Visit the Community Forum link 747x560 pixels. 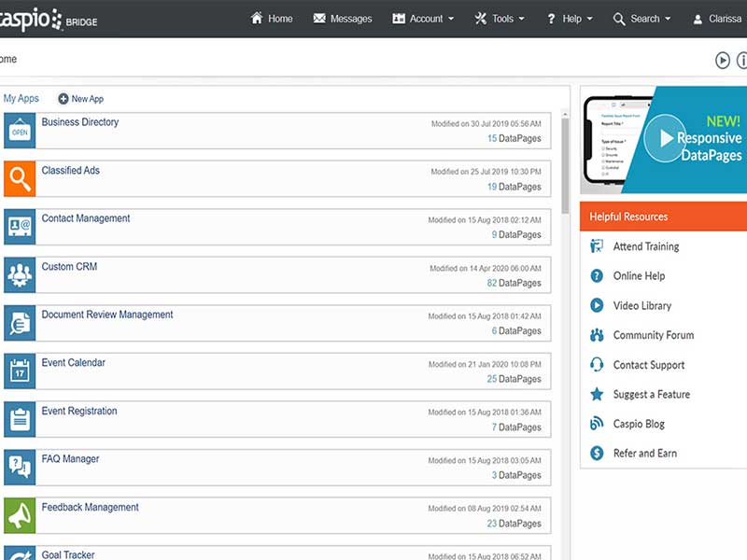click(653, 335)
